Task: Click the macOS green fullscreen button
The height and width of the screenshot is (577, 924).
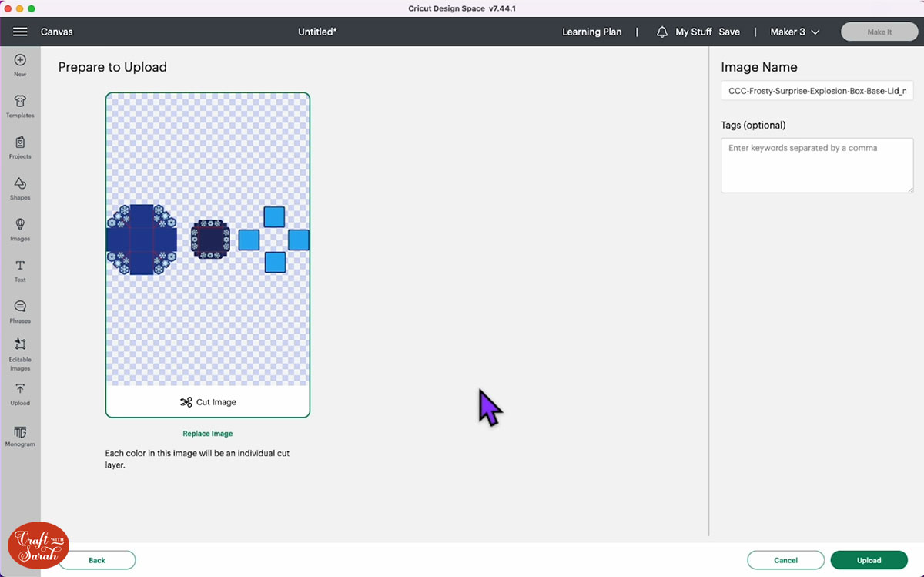Action: tap(32, 8)
